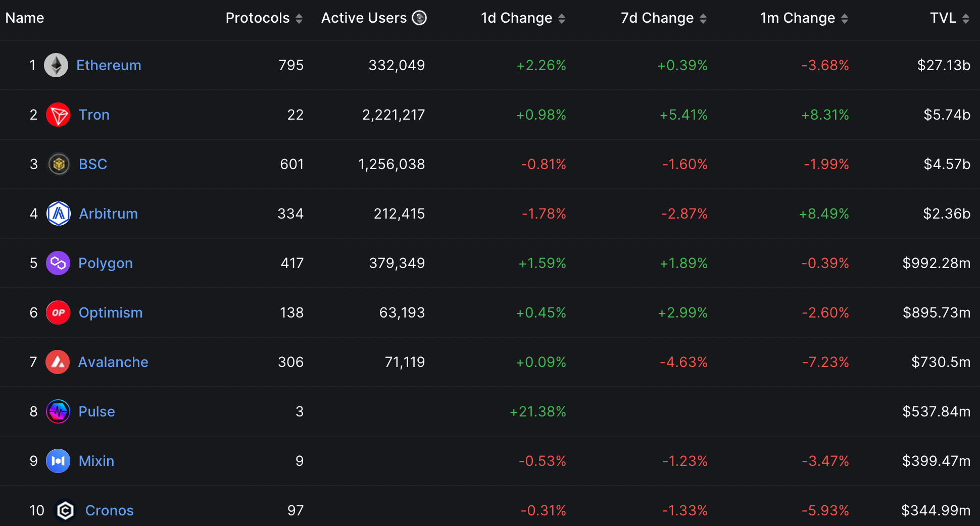Click the Tron chain logo icon
Viewport: 980px width, 526px height.
(58, 115)
